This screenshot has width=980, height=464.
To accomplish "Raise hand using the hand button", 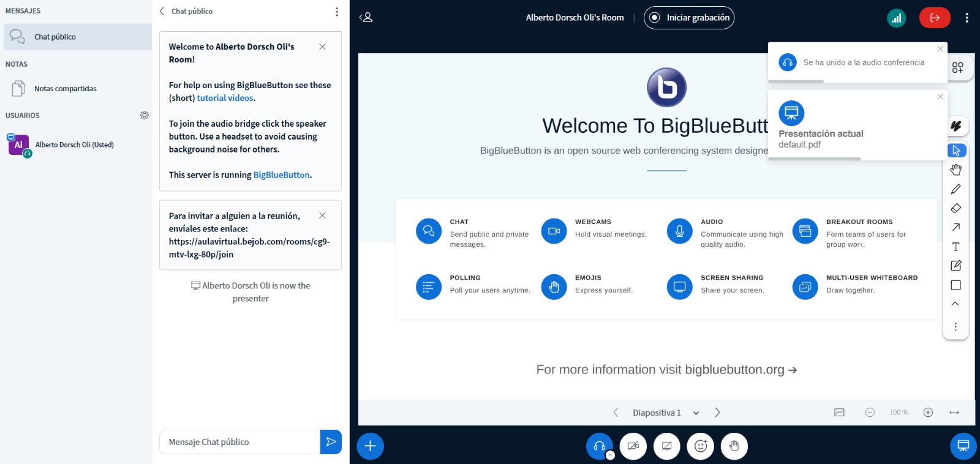I will tap(734, 446).
